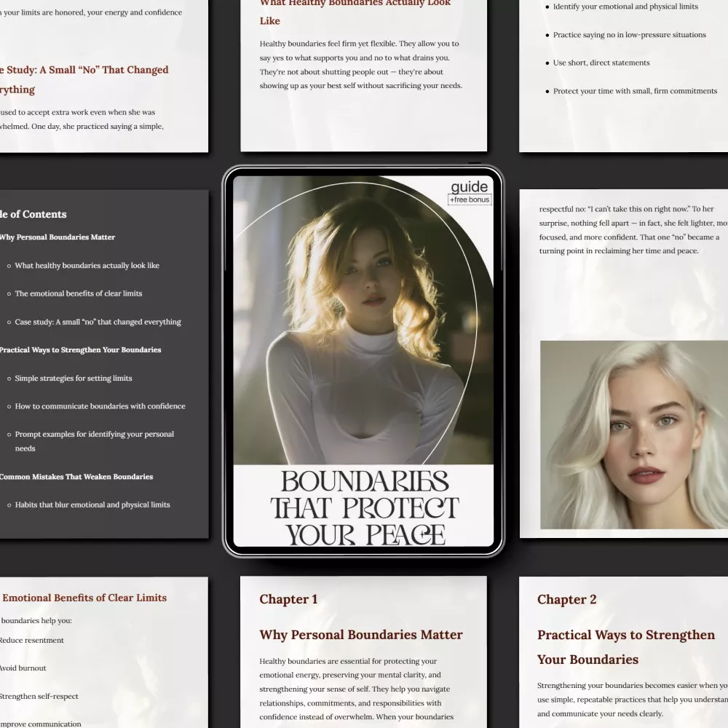Image resolution: width=728 pixels, height=728 pixels.
Task: Select "Habits that blur emotional and physical limits"
Action: pos(92,505)
